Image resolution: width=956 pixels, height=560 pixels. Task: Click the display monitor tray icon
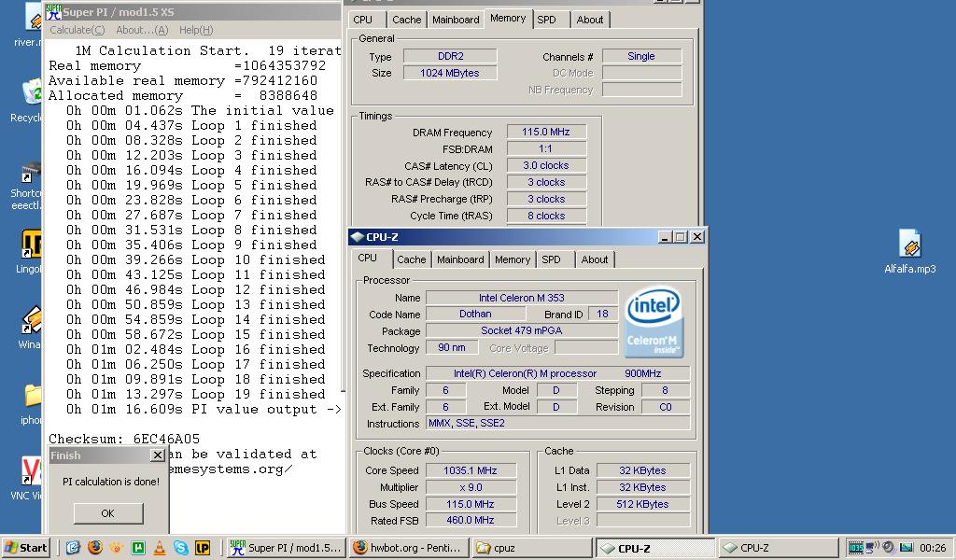pos(907,547)
